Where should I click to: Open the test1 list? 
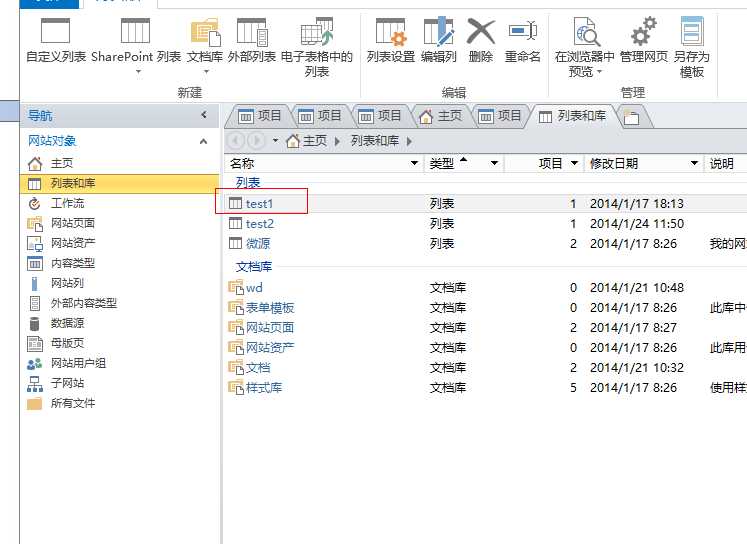pyautogui.click(x=259, y=204)
